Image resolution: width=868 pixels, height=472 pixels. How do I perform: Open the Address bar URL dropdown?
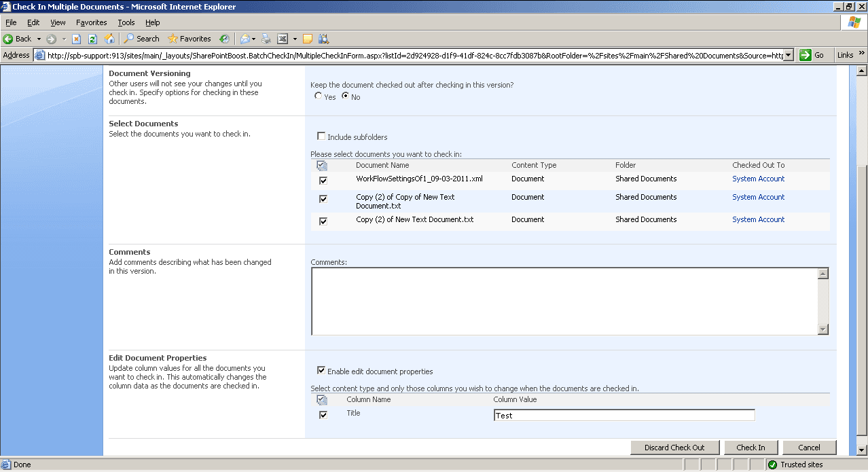click(789, 56)
